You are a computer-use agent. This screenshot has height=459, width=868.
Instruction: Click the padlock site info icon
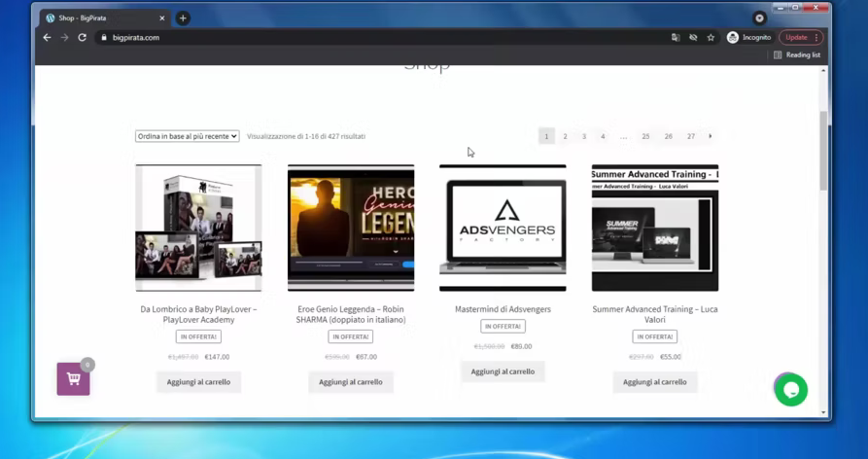coord(103,38)
